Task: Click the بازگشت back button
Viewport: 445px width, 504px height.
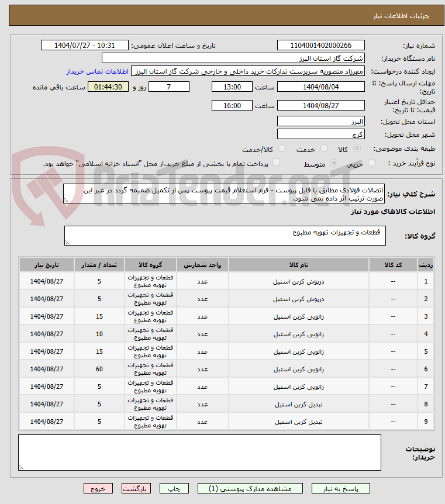Action: [136, 489]
